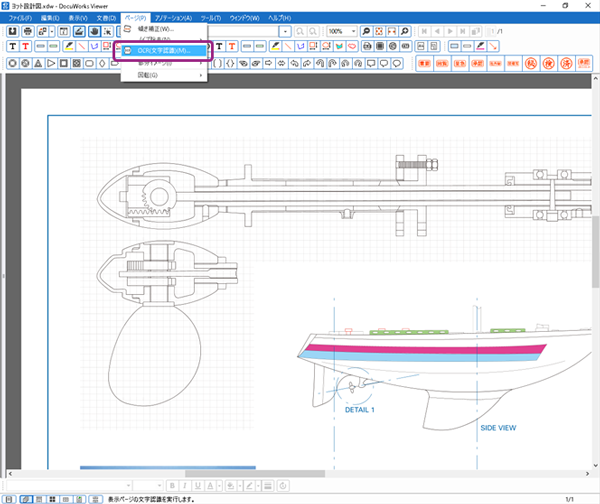Screen dimensions: 600x504
Task: Click the DETAIL 1 label on the drawing
Action: (x=359, y=409)
